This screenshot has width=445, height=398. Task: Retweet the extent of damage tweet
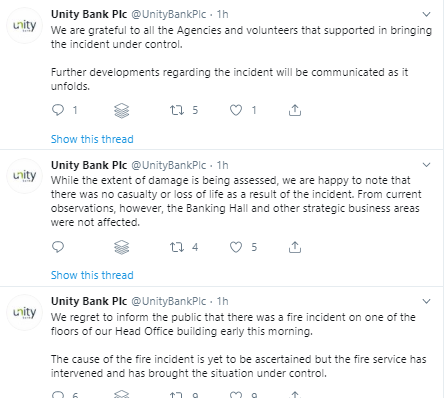tap(177, 247)
